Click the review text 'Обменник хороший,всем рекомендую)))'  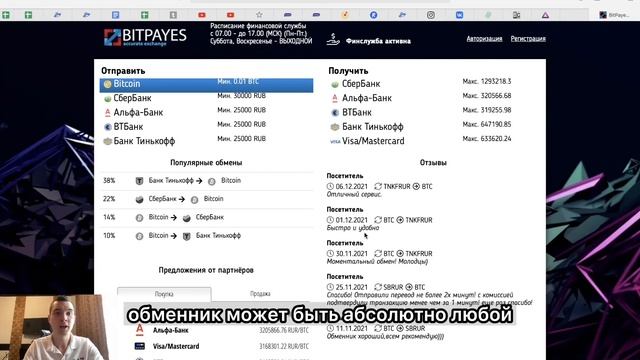pyautogui.click(x=385, y=336)
